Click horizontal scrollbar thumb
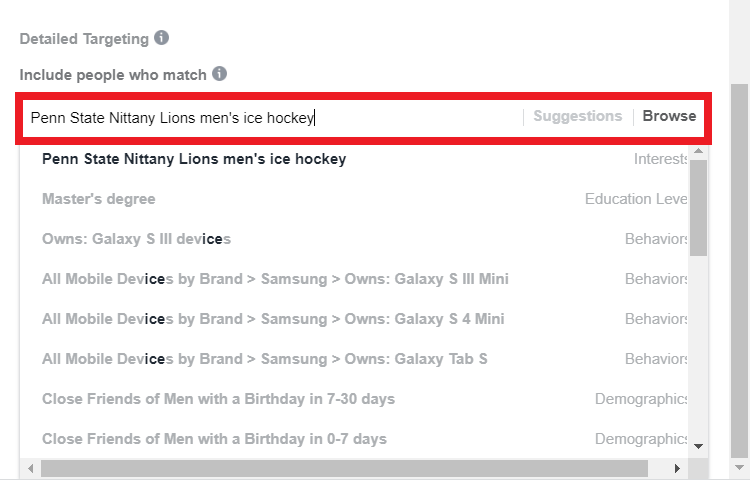 [344, 468]
